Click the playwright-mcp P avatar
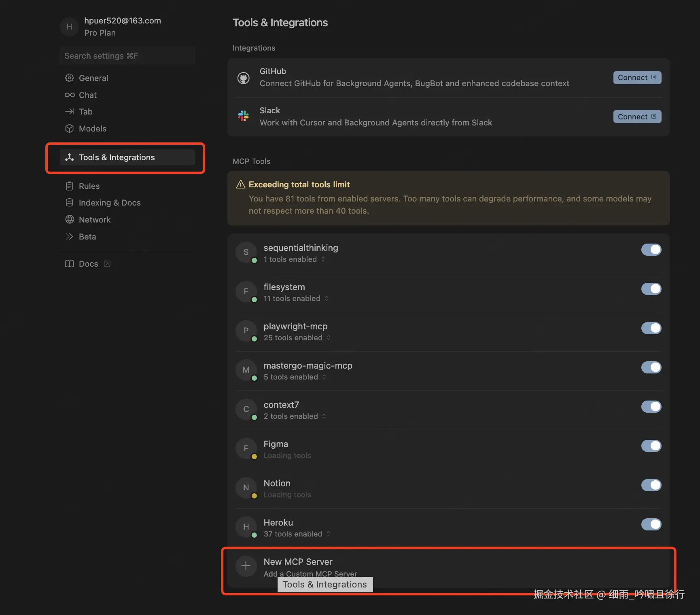Viewport: 700px width, 615px height. click(246, 331)
